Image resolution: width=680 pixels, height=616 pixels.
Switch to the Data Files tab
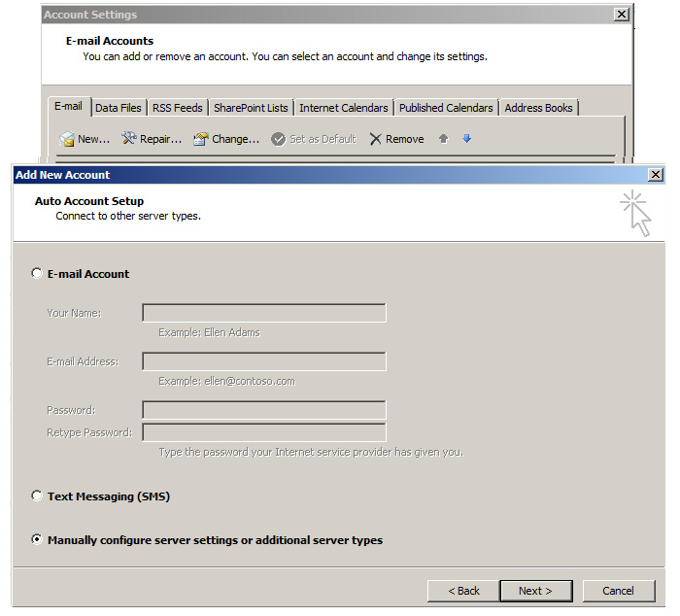(119, 108)
